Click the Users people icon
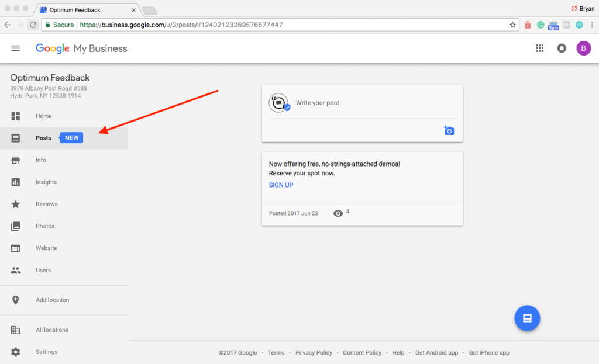This screenshot has width=599, height=364. coord(16,270)
